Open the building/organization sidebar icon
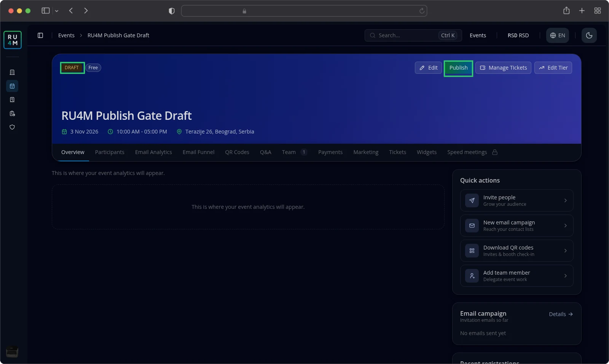 (x=12, y=72)
